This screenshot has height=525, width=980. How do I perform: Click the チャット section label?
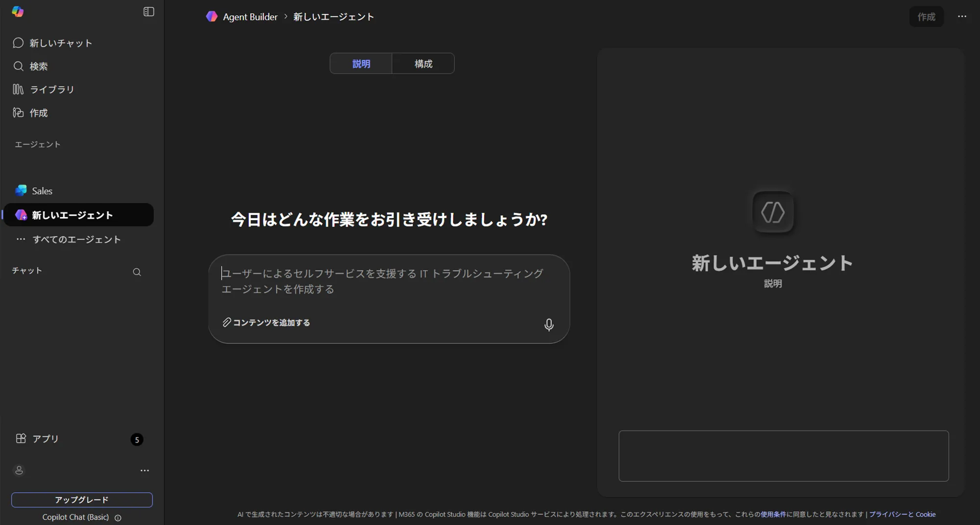pyautogui.click(x=27, y=271)
